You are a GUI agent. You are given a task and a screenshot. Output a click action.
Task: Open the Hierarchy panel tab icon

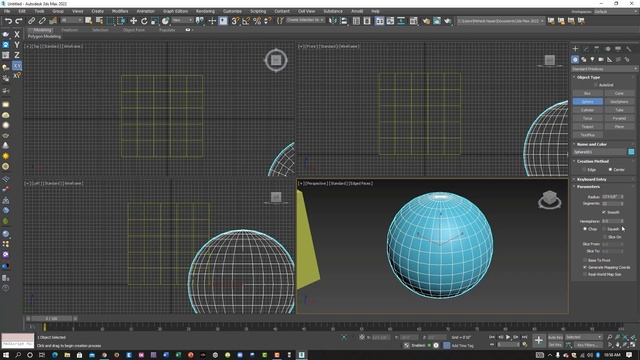(x=597, y=49)
